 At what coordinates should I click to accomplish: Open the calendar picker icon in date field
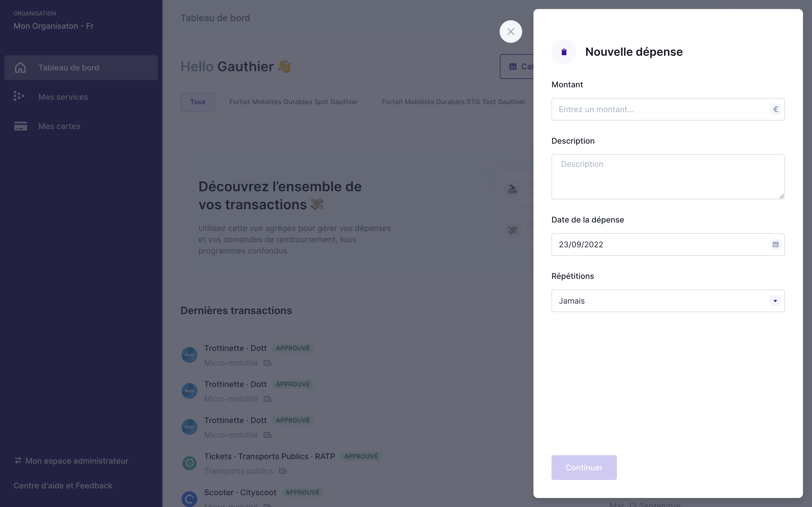pos(775,244)
